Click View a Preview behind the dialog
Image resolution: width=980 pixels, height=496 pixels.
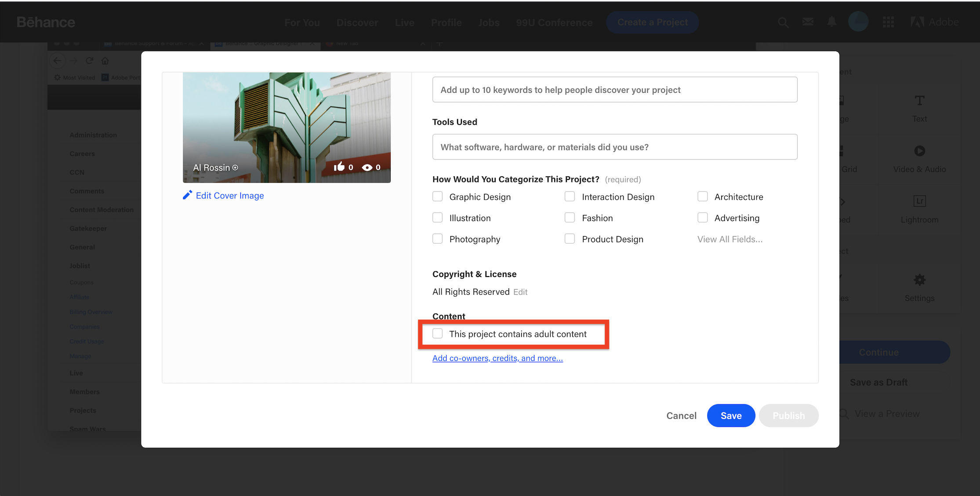[x=887, y=414]
